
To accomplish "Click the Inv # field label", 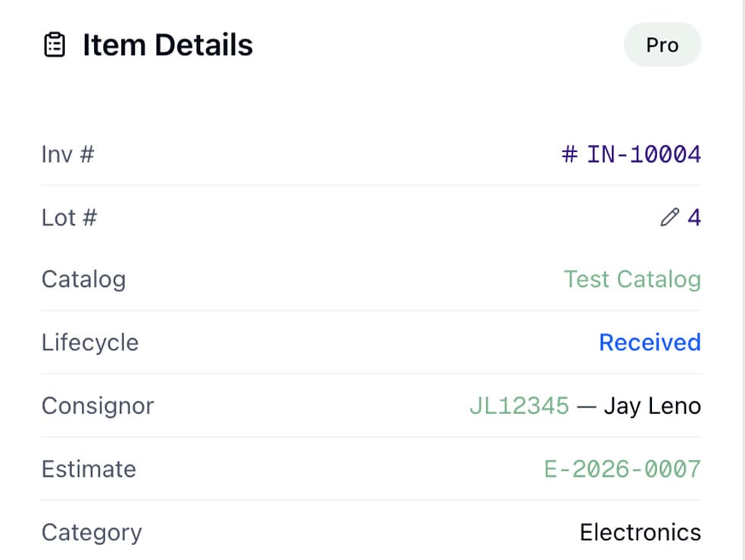I will [67, 154].
